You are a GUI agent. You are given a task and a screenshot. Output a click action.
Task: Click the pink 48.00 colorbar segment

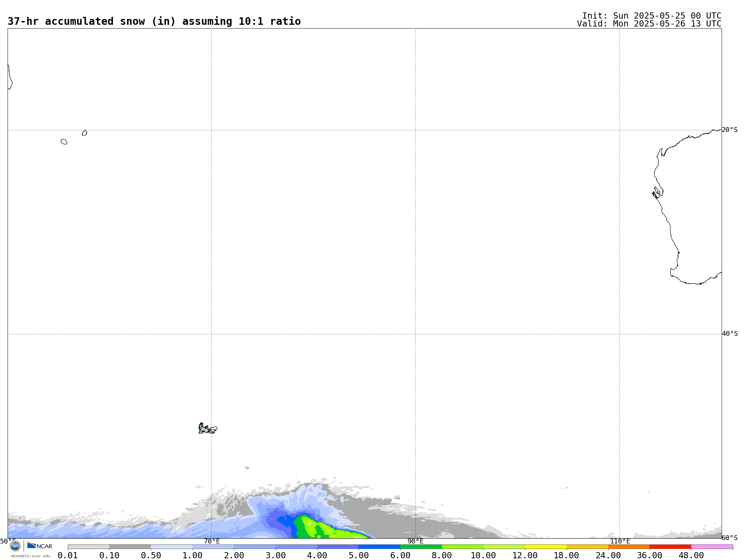tap(712, 547)
